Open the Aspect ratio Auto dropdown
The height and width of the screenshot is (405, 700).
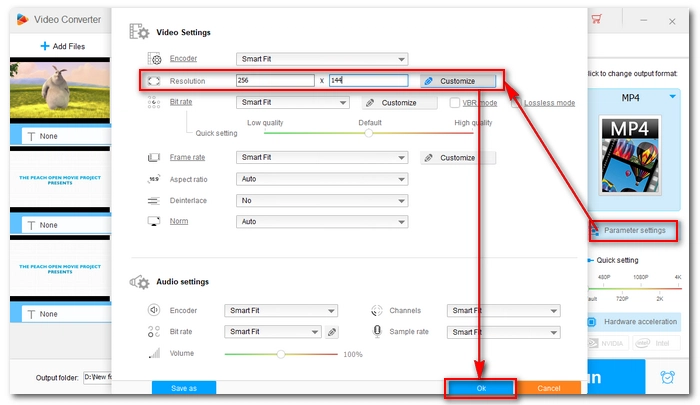point(322,179)
